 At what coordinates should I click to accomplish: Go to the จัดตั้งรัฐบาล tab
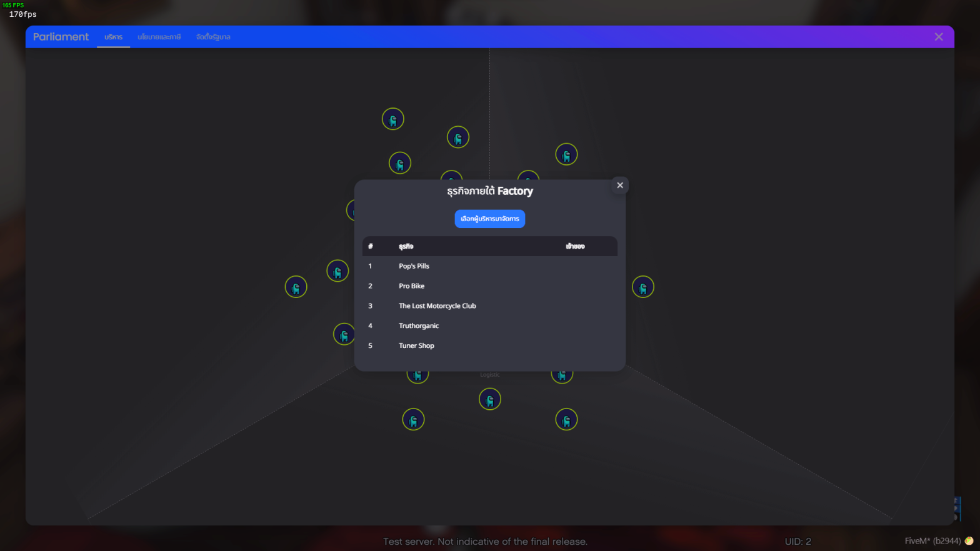[x=213, y=37]
